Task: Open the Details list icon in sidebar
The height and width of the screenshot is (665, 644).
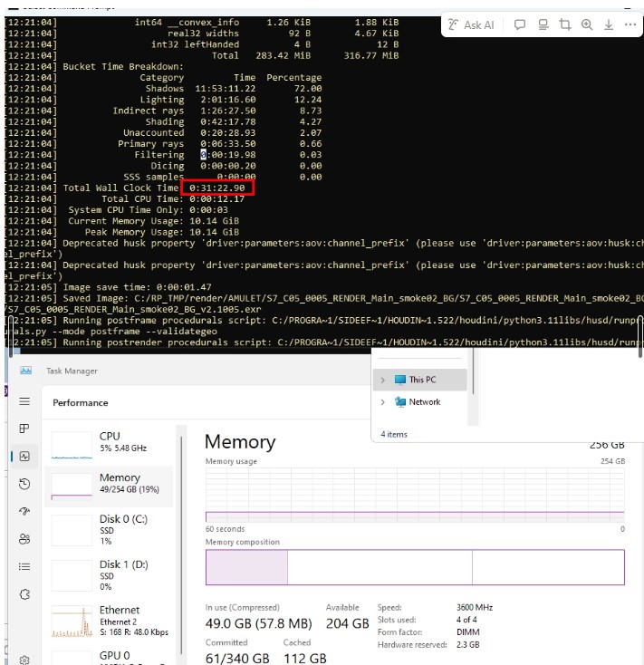Action: coord(24,566)
